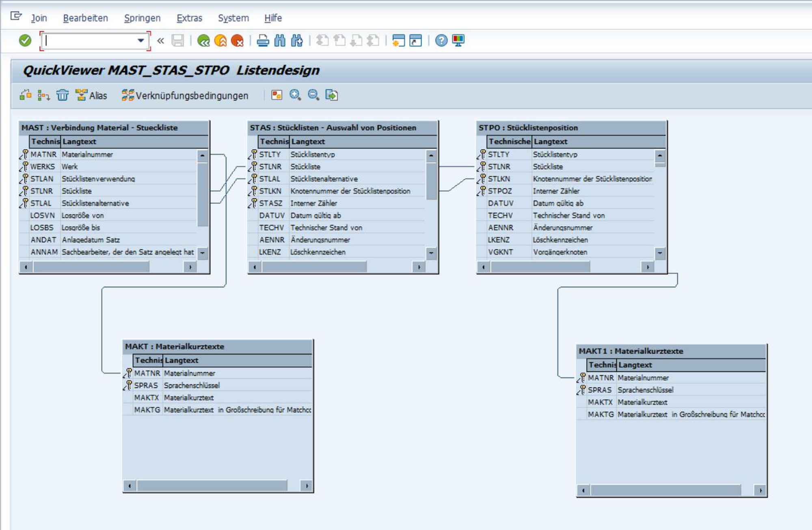Viewport: 812px width, 530px height.
Task: Collapse command field with double-chevron icon
Action: (161, 41)
